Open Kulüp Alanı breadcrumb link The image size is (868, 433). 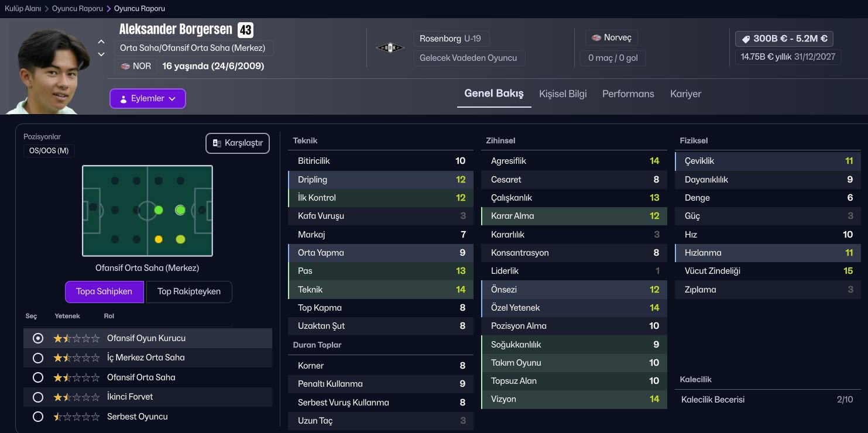pos(23,9)
